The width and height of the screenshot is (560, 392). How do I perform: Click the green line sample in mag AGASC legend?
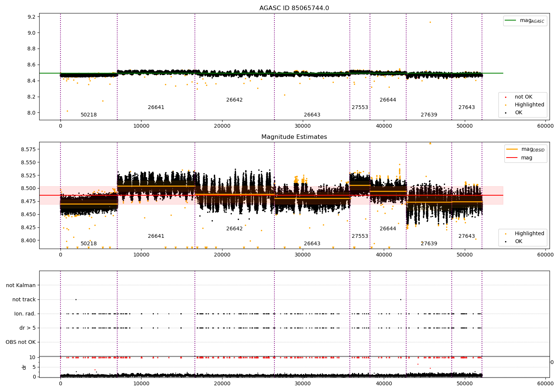coord(510,21)
